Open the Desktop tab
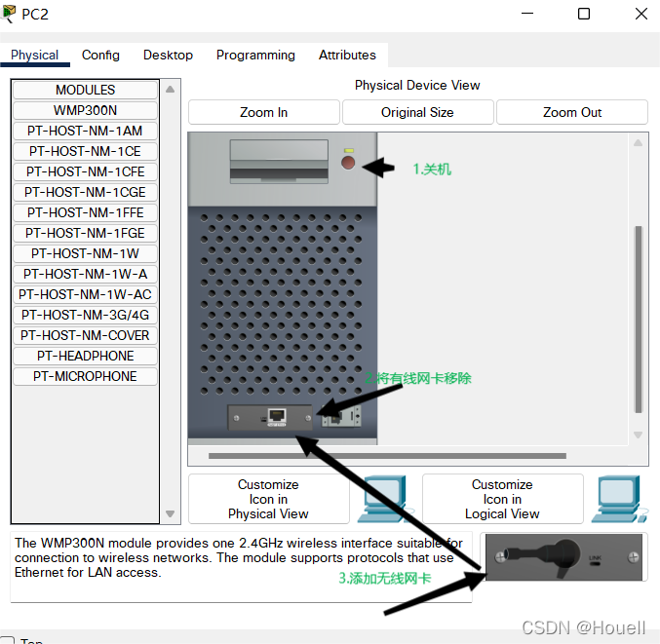This screenshot has height=644, width=660. click(168, 56)
